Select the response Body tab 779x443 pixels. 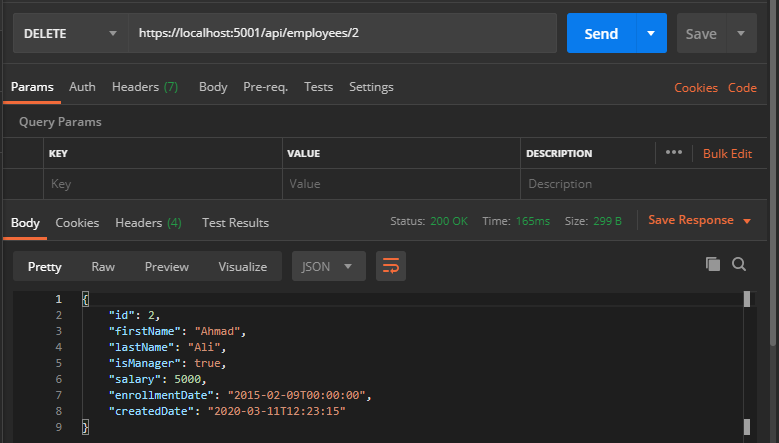pyautogui.click(x=25, y=222)
